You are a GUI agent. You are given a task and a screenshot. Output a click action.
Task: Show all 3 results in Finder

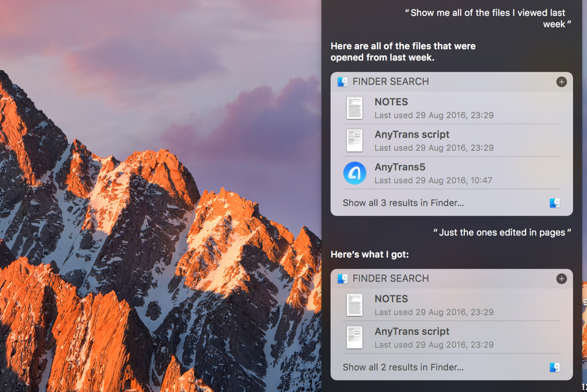(x=403, y=203)
